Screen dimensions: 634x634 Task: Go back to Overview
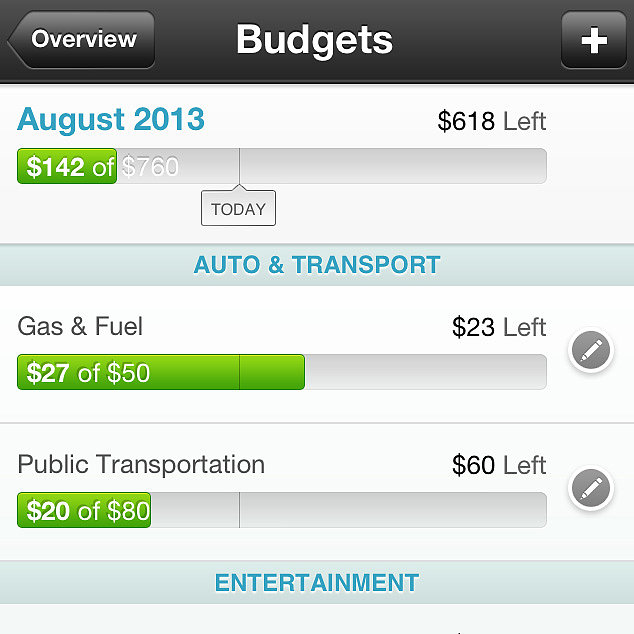click(81, 40)
